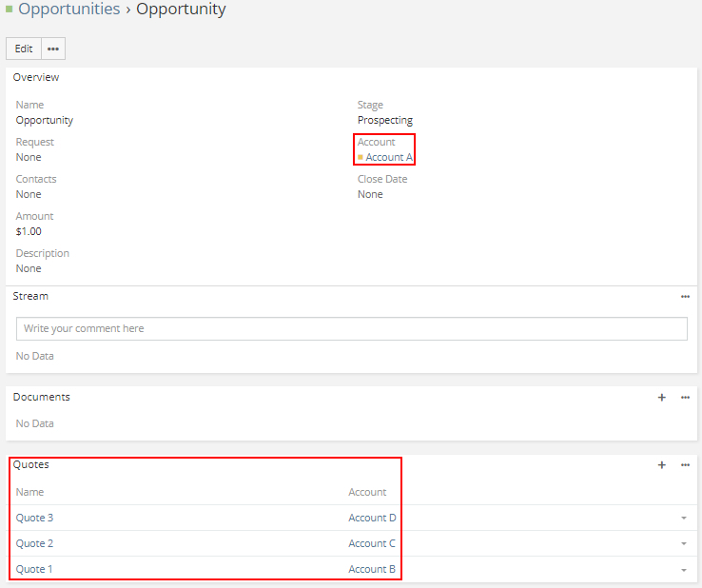This screenshot has width=702, height=588.
Task: Open the Quotes panel options menu
Action: tap(685, 465)
